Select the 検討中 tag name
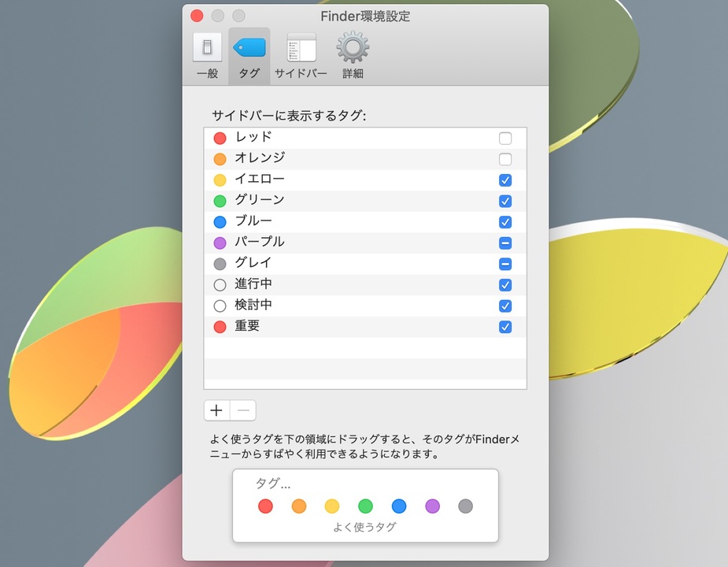 point(253,305)
